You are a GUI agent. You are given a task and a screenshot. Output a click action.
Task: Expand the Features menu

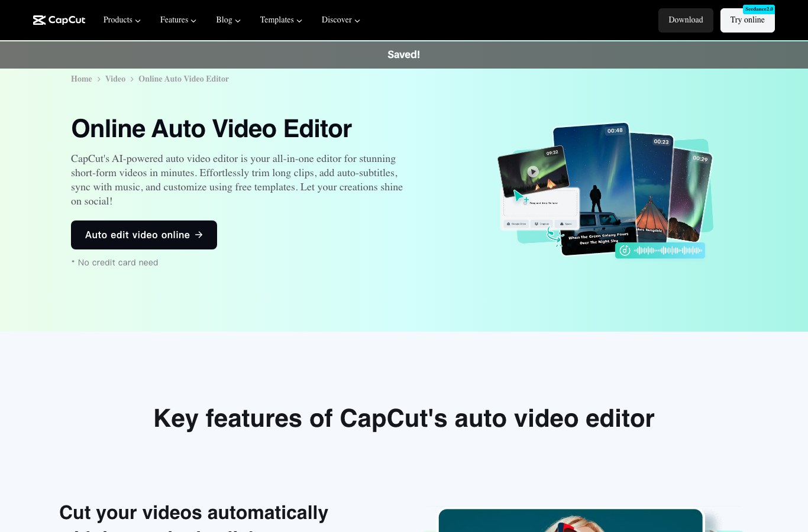pyautogui.click(x=178, y=20)
